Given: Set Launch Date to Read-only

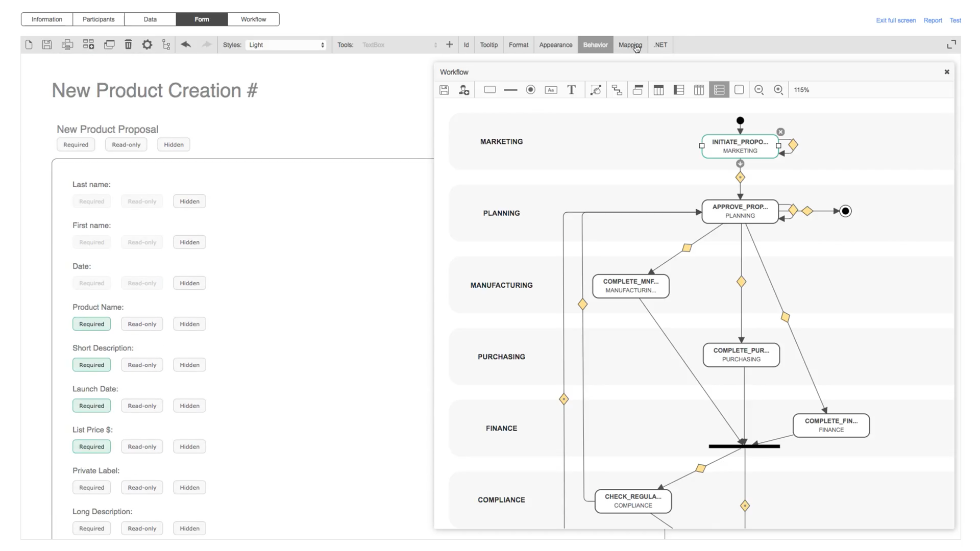Looking at the screenshot, I should point(141,405).
